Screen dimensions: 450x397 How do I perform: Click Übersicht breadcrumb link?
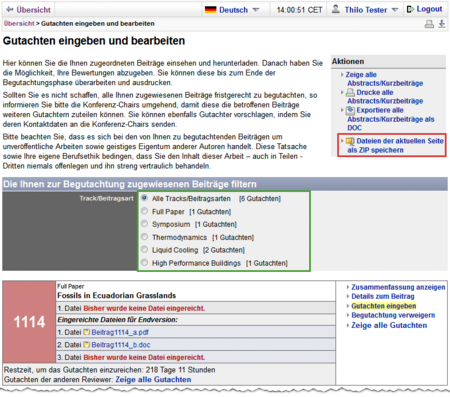click(x=19, y=24)
